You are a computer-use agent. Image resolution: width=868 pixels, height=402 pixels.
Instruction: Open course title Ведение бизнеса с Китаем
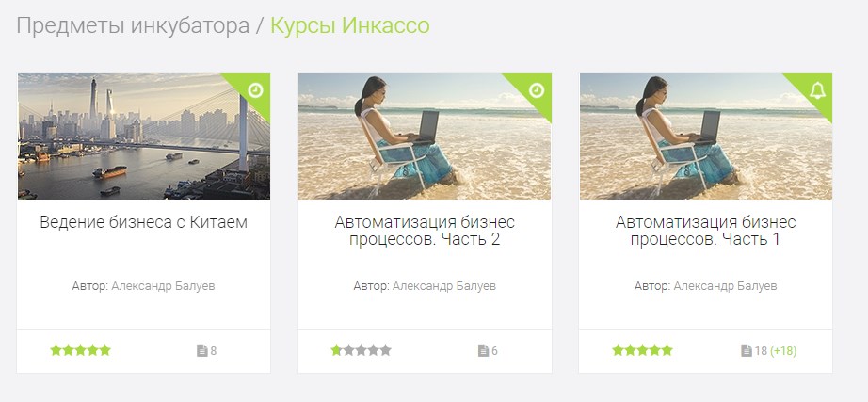point(144,222)
